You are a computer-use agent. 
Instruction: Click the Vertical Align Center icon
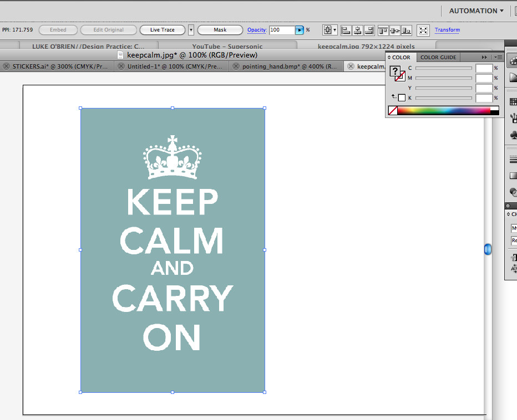tap(394, 30)
